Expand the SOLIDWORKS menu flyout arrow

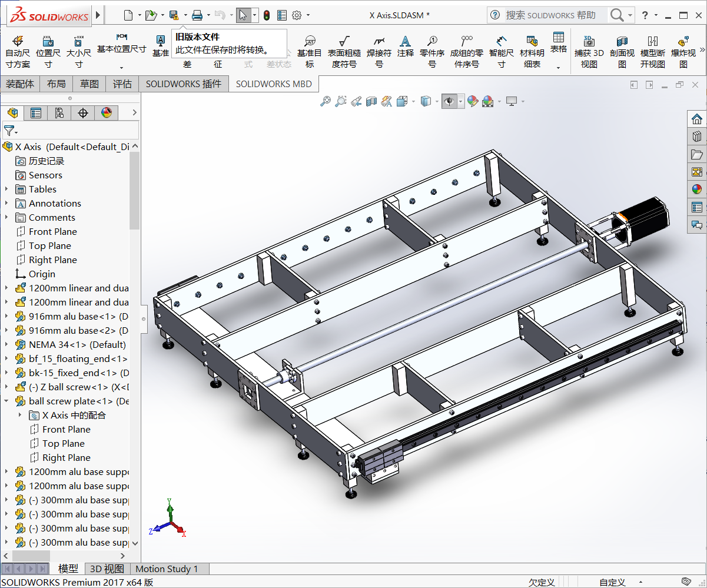pyautogui.click(x=98, y=15)
